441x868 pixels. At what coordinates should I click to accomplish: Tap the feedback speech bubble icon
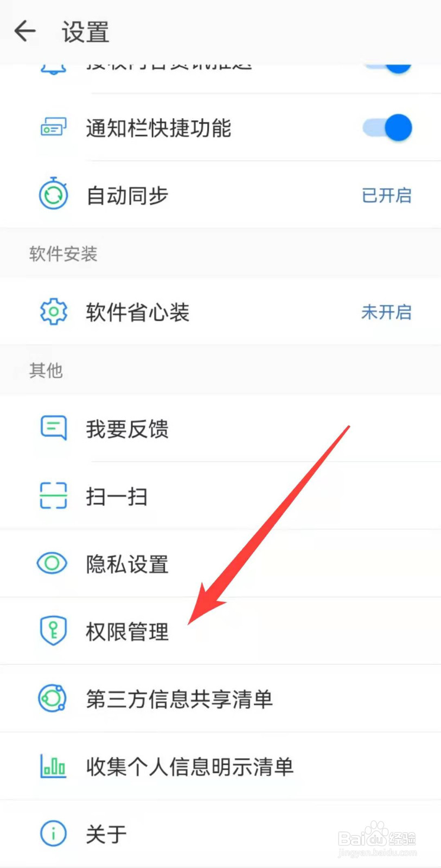(53, 428)
